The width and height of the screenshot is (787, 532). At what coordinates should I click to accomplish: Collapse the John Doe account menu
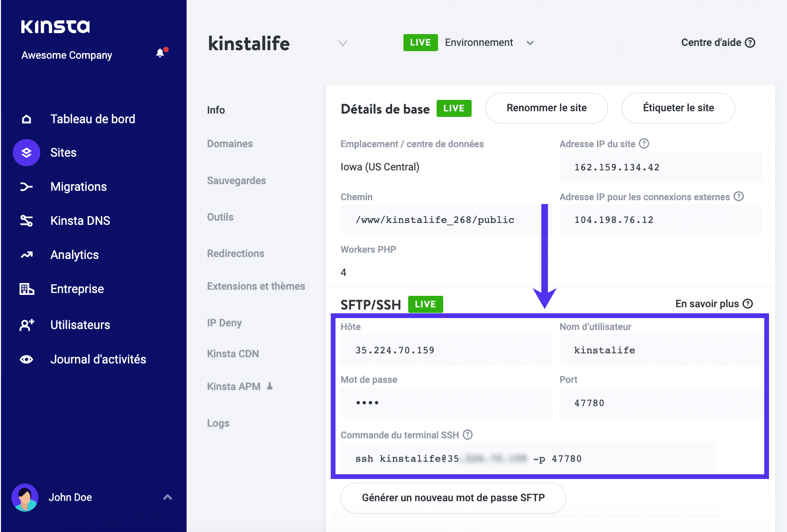pos(167,497)
